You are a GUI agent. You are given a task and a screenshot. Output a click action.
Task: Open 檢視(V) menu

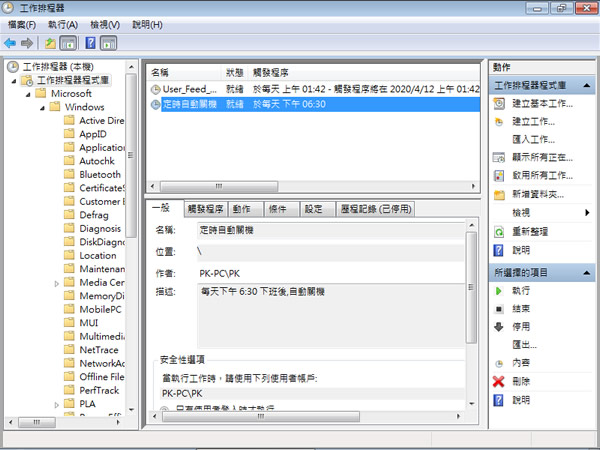tap(105, 25)
